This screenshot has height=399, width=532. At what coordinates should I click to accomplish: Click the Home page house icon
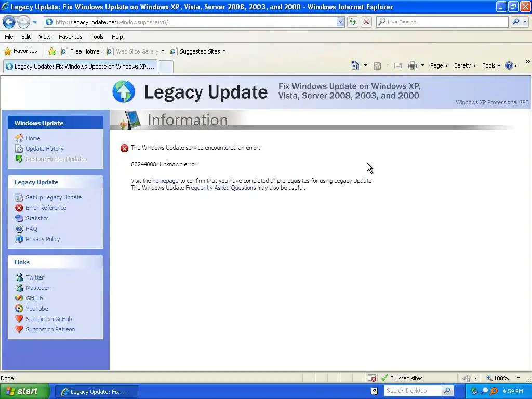pyautogui.click(x=355, y=65)
